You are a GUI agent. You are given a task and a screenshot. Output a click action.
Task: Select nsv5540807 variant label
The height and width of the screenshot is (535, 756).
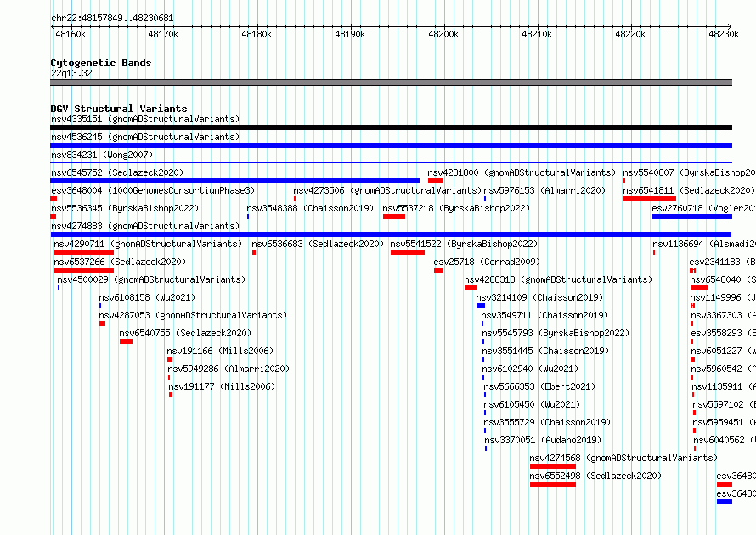(689, 172)
